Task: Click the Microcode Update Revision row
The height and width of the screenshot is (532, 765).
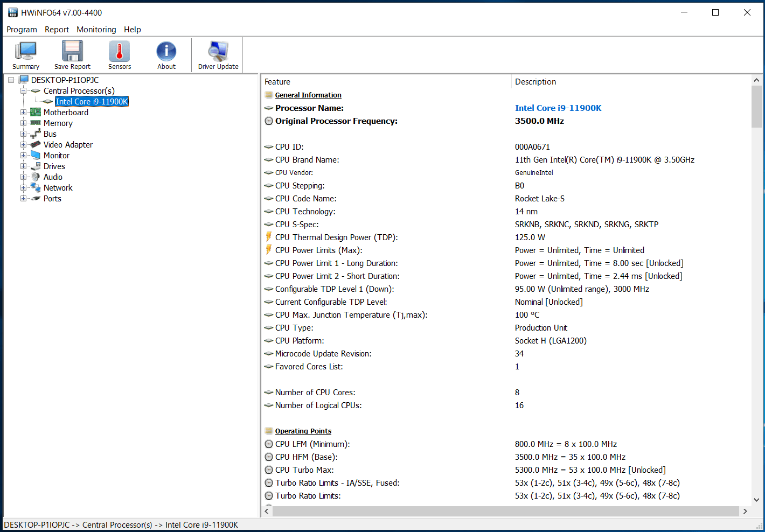Action: [506, 353]
